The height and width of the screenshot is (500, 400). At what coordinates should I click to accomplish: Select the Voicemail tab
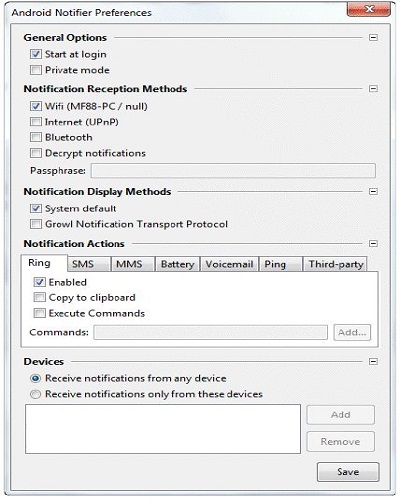(229, 264)
